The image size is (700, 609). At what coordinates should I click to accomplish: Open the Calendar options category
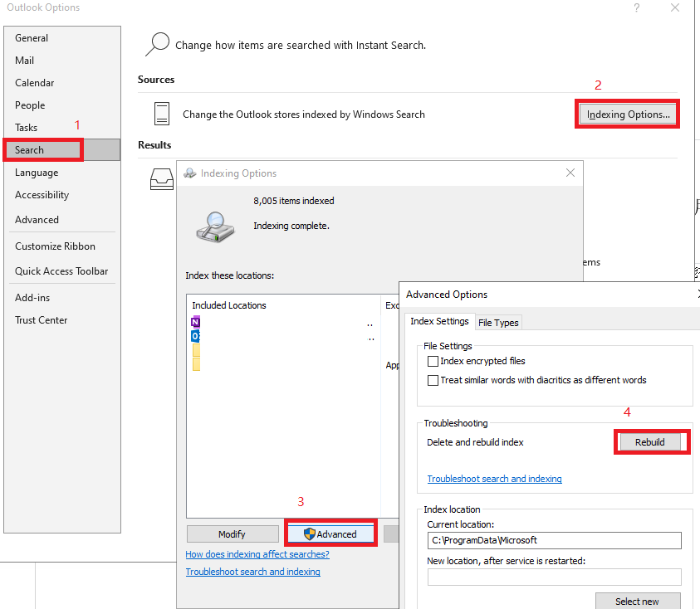point(62,82)
